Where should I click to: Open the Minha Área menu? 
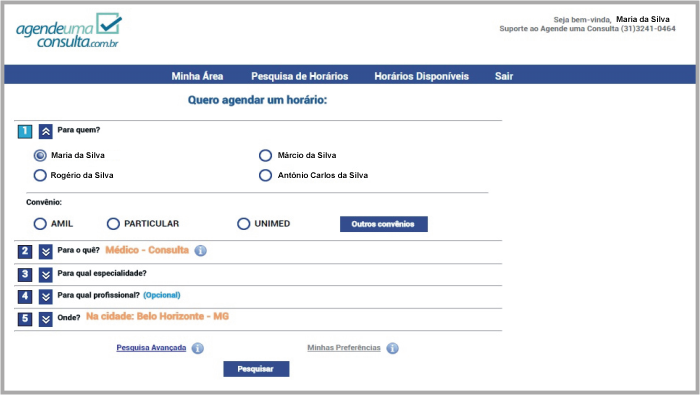tap(197, 76)
